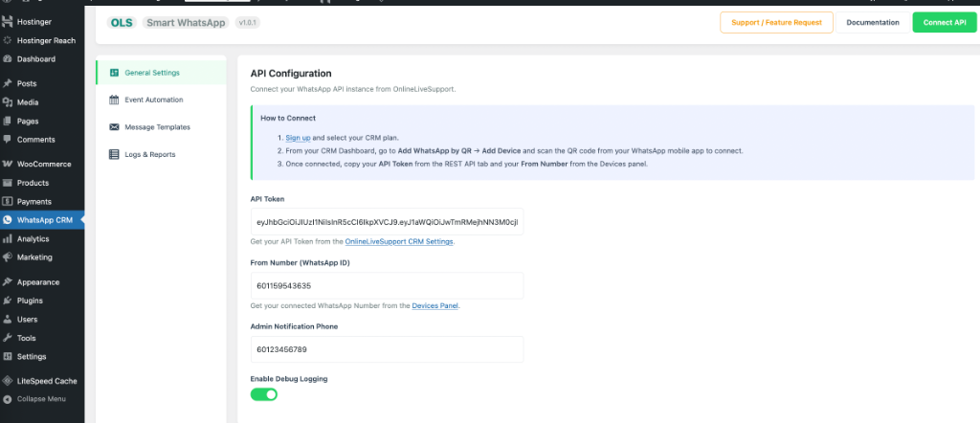Click the Documentation button
Screen dimensions: 980x423
873,23
